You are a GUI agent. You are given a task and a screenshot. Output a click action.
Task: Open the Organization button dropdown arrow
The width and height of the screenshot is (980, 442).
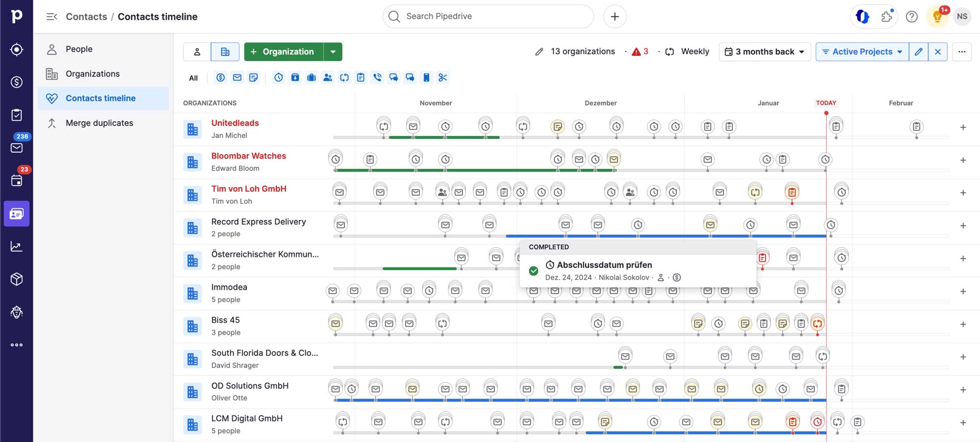[334, 51]
